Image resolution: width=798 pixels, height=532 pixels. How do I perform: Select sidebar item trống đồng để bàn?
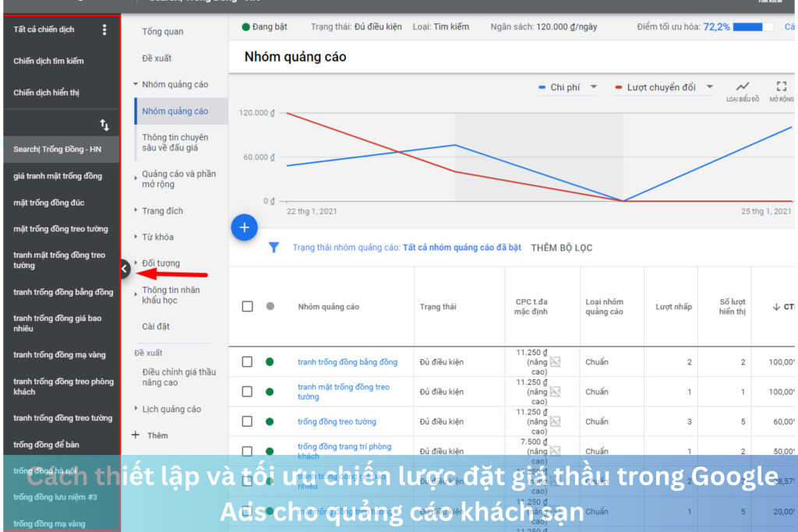click(x=46, y=445)
